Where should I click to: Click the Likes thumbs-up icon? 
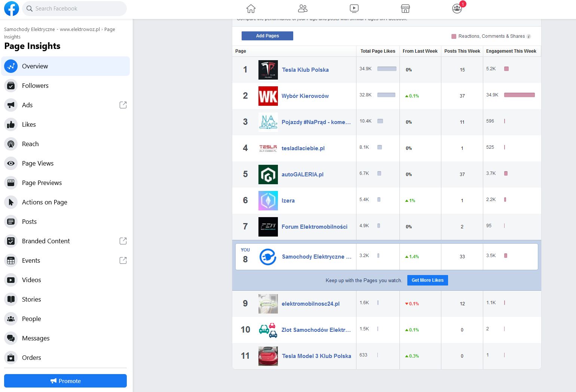(11, 124)
